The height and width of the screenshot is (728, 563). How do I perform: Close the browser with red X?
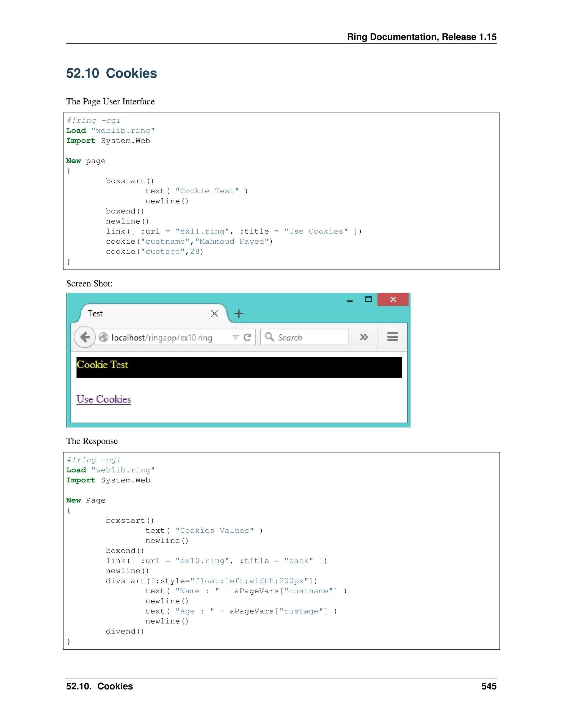[393, 299]
